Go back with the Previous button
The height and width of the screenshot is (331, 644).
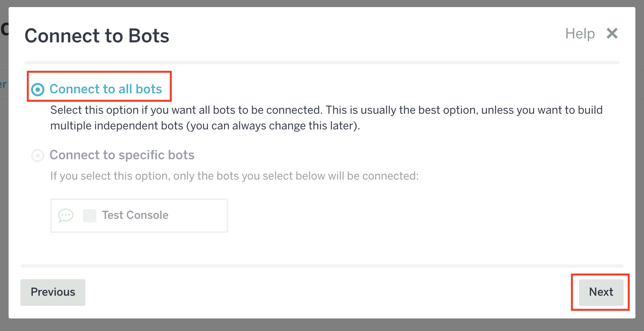(53, 292)
